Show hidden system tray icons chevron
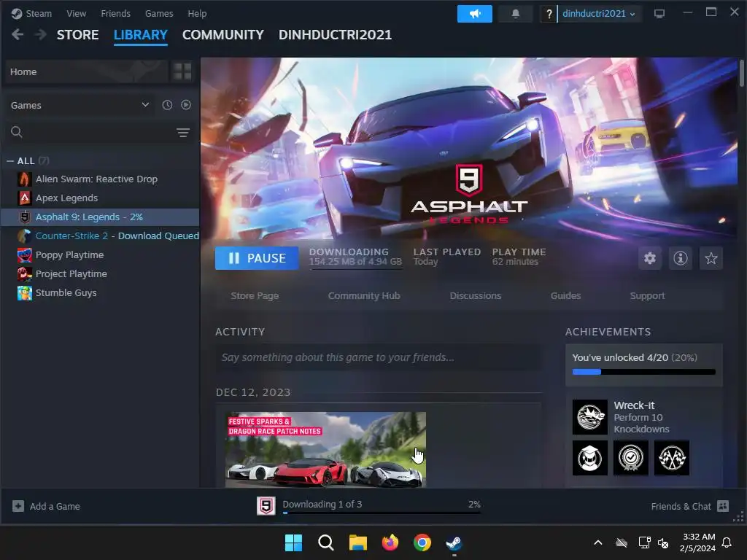747x560 pixels. pyautogui.click(x=598, y=542)
